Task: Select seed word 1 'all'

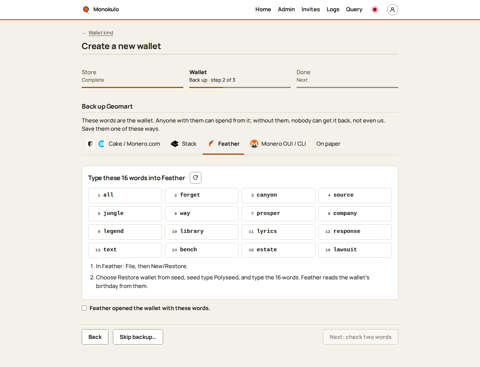Action: pyautogui.click(x=125, y=195)
